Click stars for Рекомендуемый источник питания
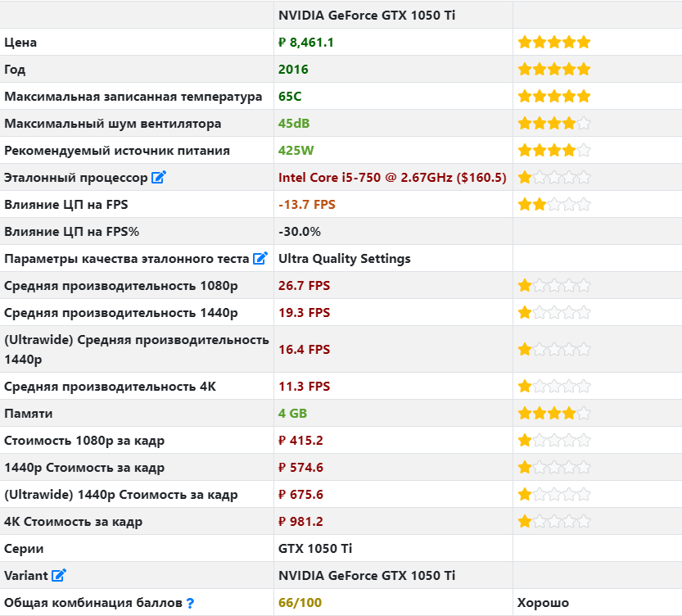Viewport: 682px width, 616px height. tap(554, 151)
